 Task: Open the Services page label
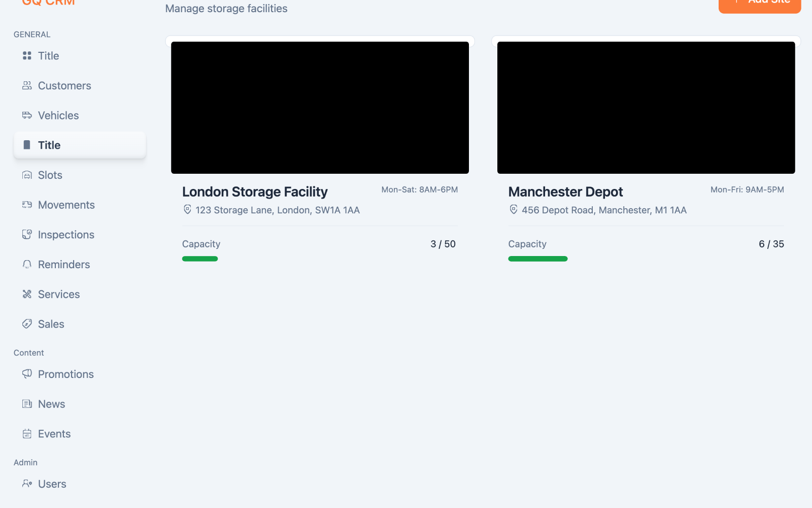tap(59, 294)
